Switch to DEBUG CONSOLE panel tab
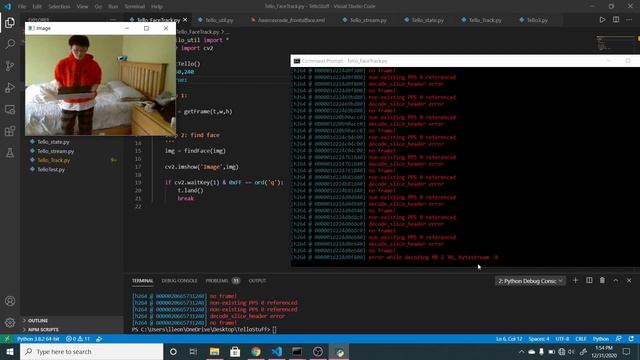Screen dimensions: 640x360 coord(179,281)
